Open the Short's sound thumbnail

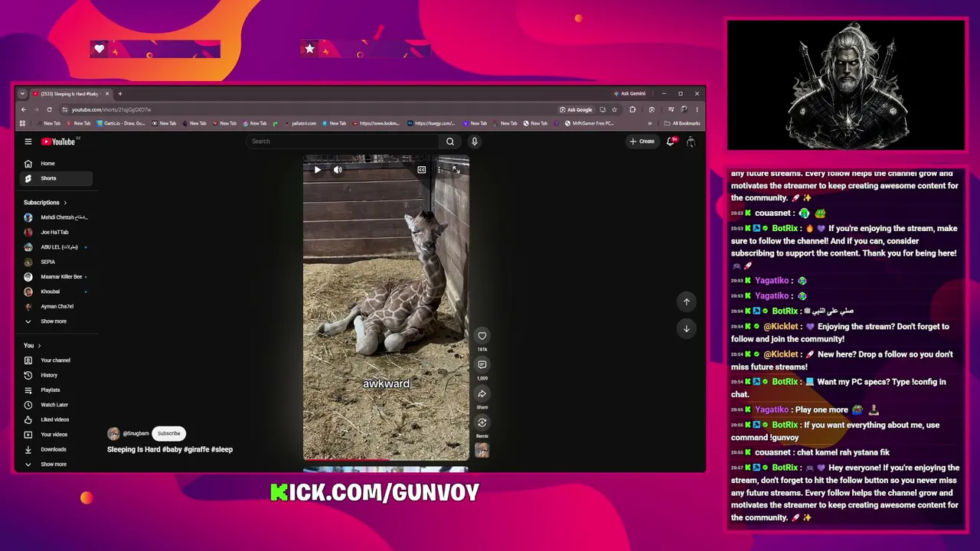pyautogui.click(x=482, y=450)
